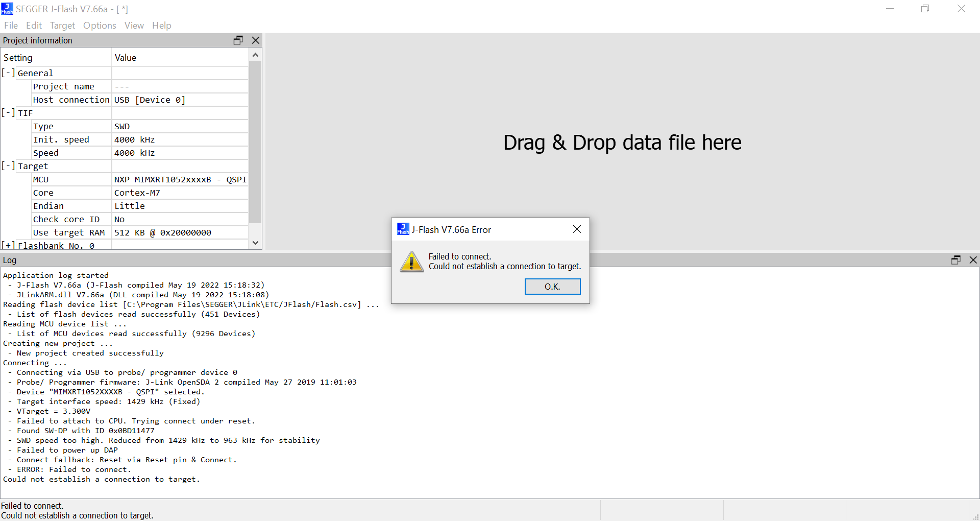Click log line 'Target interface speed: 1429 kHz (Fixed)'
The height and width of the screenshot is (521, 980).
[x=109, y=401]
